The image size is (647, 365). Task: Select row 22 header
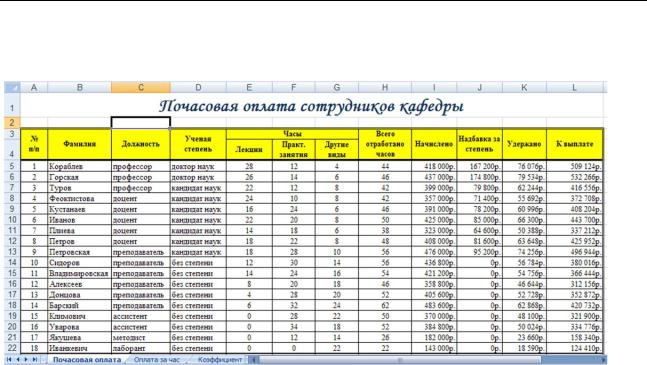point(12,348)
